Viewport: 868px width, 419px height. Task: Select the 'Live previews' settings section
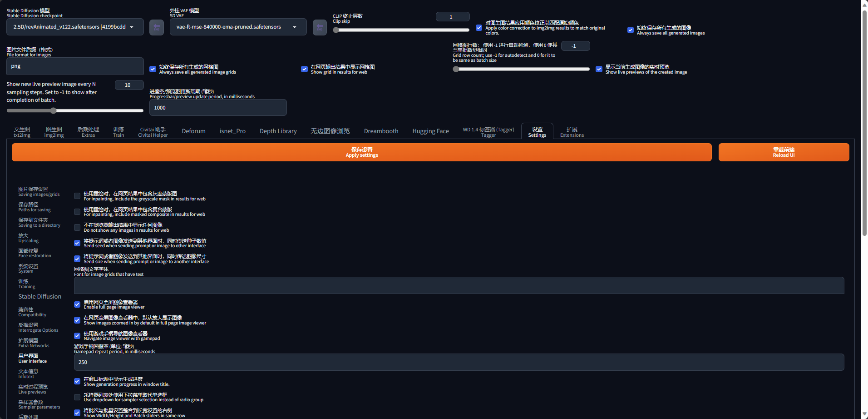point(32,389)
